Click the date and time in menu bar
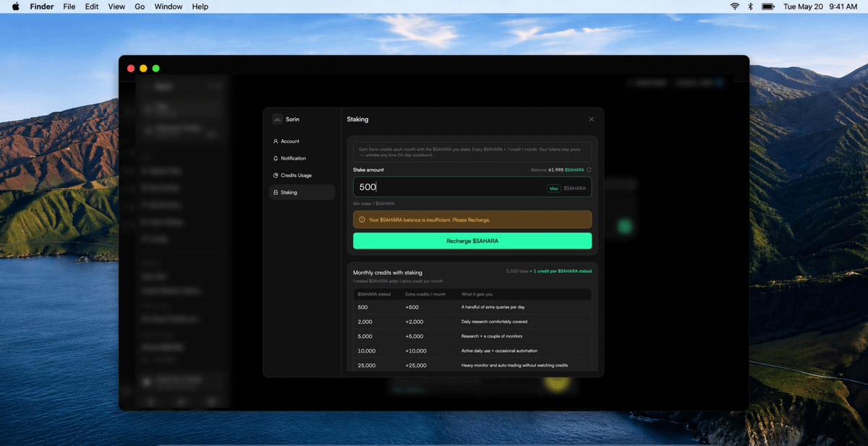 820,7
